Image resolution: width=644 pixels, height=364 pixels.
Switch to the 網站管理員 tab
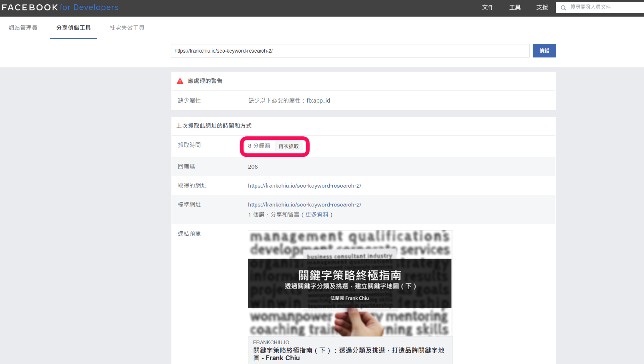pos(23,28)
